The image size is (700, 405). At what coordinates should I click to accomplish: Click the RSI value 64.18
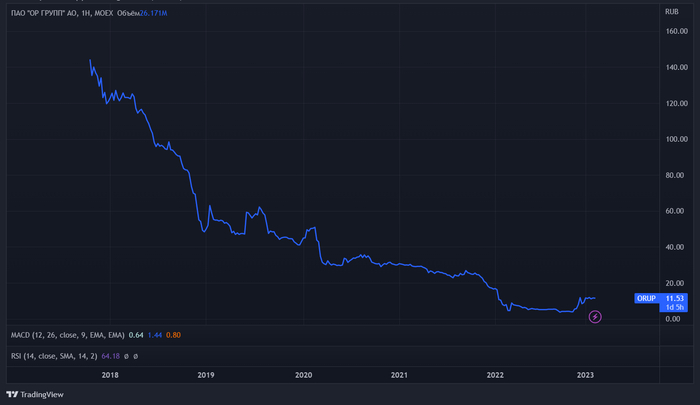110,356
